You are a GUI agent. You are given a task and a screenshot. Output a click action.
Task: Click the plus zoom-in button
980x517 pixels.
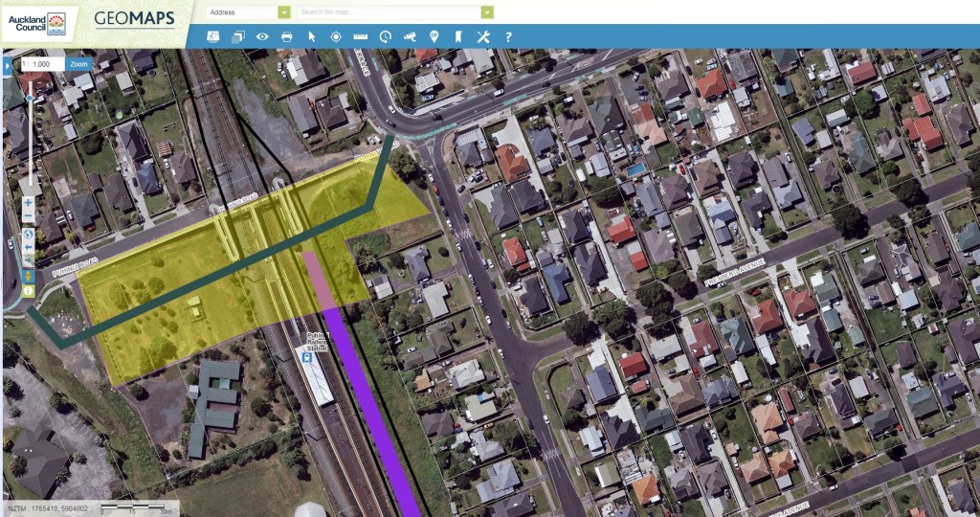pos(29,203)
